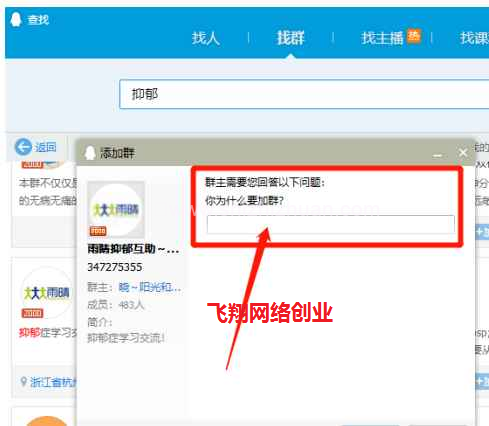Click the 2000 member badge under results avatar
This screenshot has width=489, height=426.
click(32, 313)
